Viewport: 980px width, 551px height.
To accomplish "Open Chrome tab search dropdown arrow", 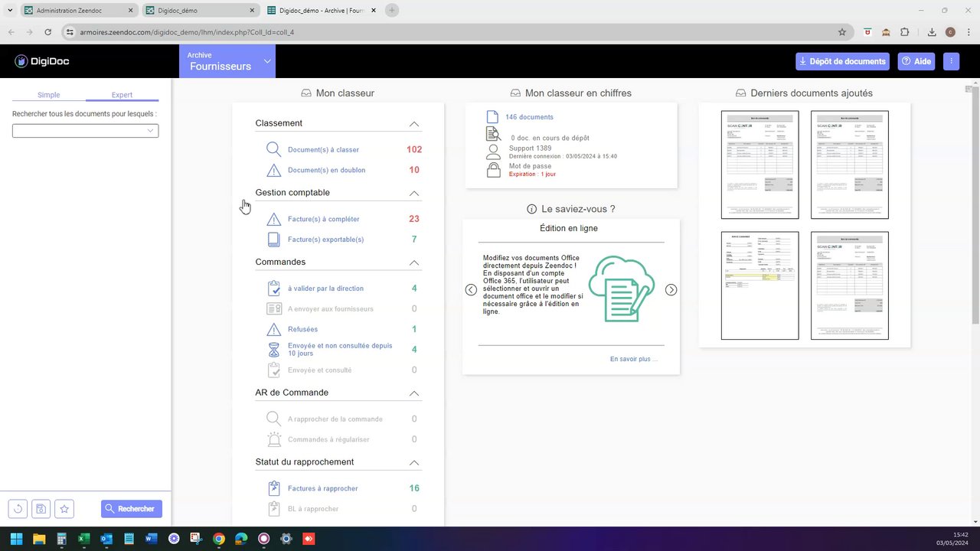I will coord(10,11).
